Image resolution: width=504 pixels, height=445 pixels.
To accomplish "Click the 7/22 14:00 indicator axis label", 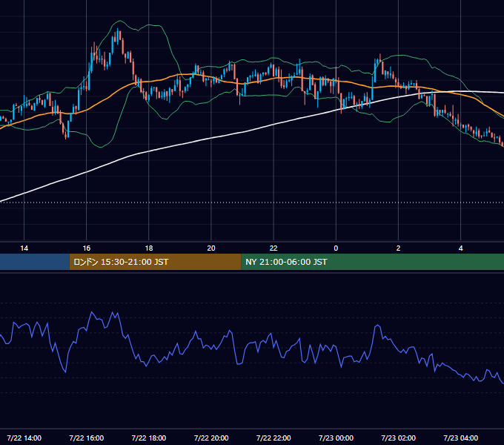I will 24,438.
